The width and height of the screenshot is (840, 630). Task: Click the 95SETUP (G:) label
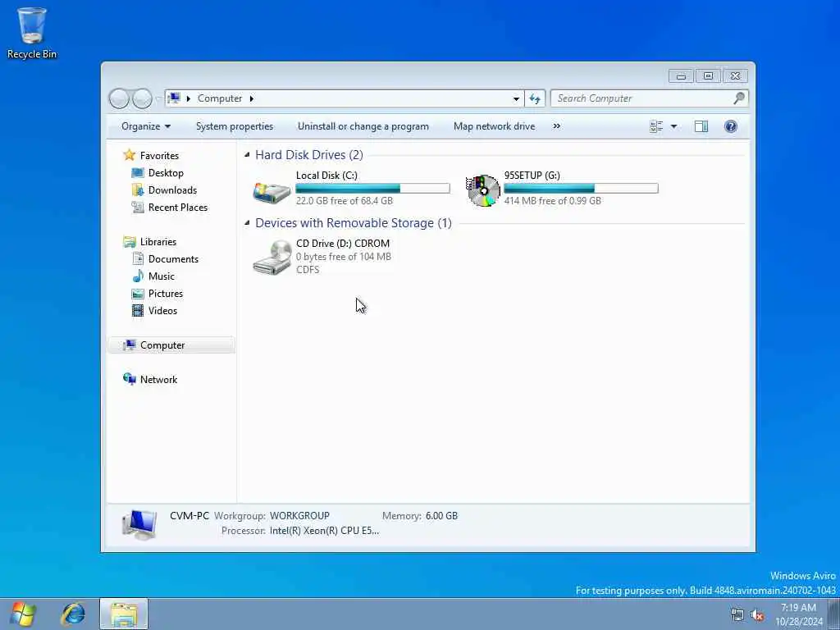coord(532,176)
